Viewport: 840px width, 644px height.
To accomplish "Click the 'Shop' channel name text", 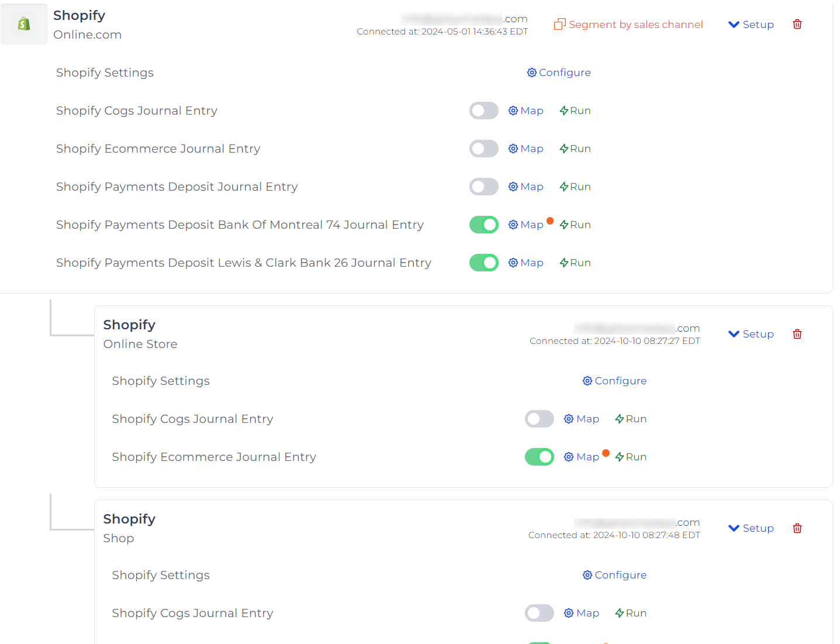I will point(119,538).
